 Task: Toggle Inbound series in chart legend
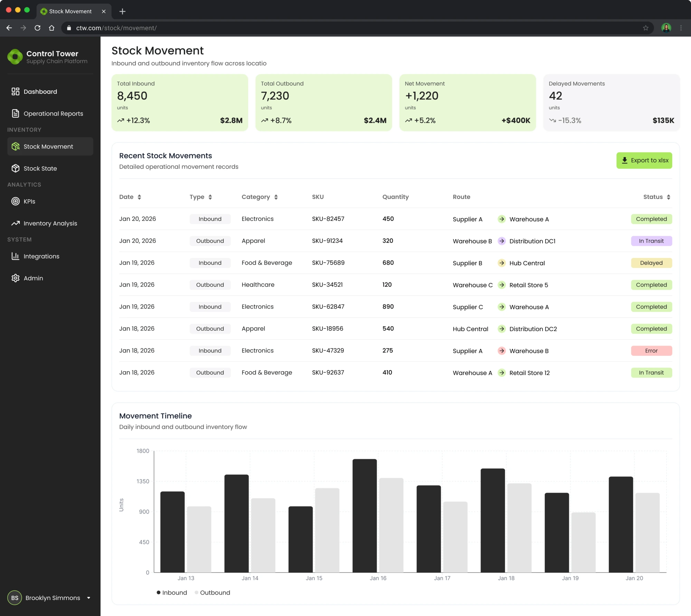point(172,592)
